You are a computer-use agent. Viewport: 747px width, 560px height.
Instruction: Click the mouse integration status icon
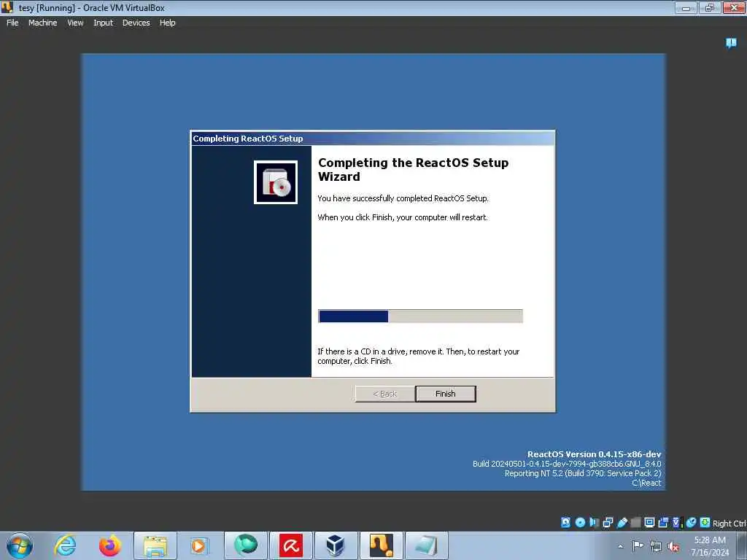692,522
